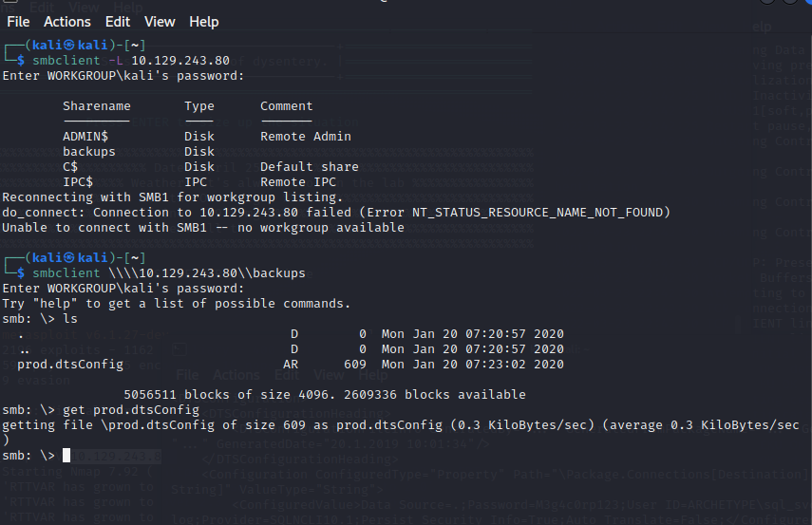This screenshot has height=525, width=812.
Task: Open the Edit menu in the terminal
Action: click(x=118, y=21)
